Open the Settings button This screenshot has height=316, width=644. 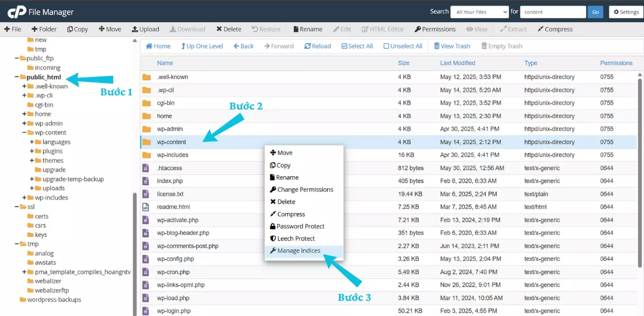point(625,12)
